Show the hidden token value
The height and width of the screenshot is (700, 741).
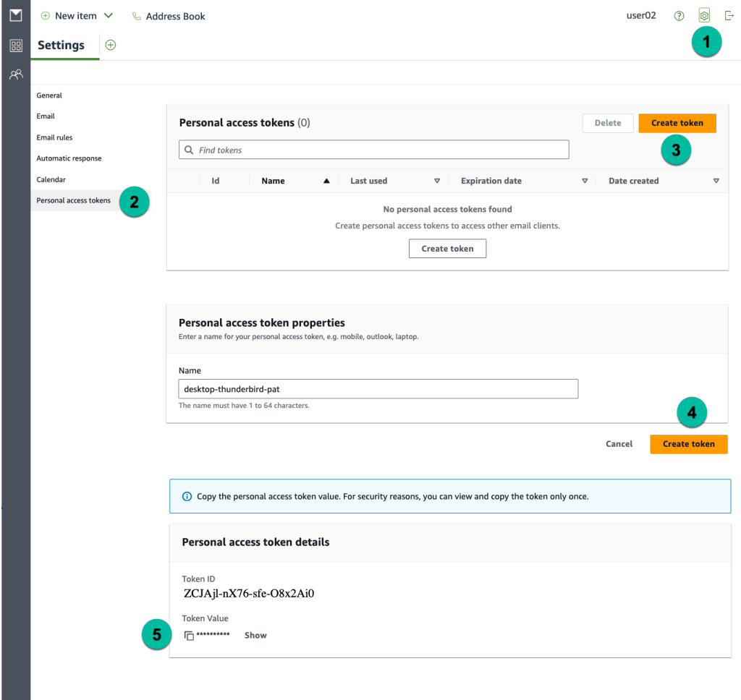pos(255,635)
